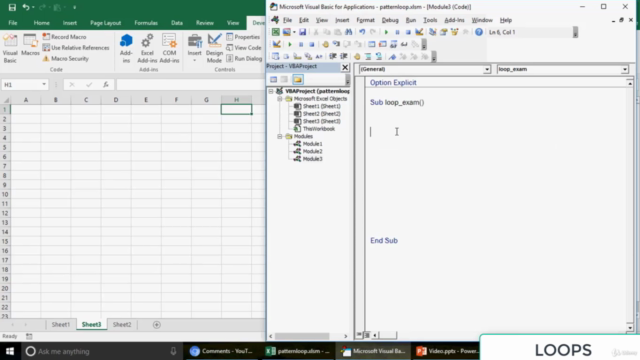640x360 pixels.
Task: Toggle Design Mode in Excel ribbon
Action: click(x=214, y=49)
